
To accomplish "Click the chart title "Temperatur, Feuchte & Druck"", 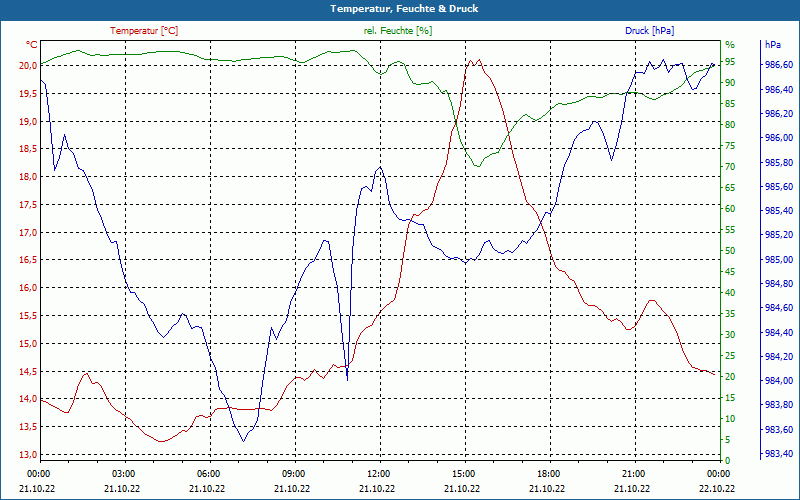I will [x=404, y=9].
